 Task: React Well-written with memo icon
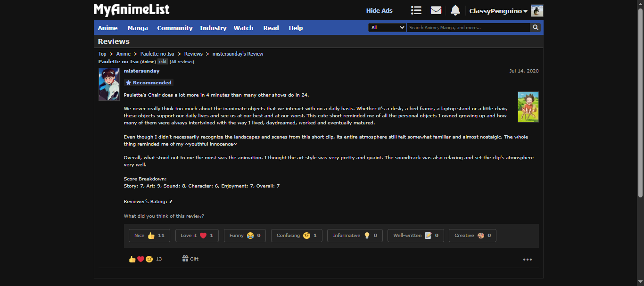[x=416, y=236]
